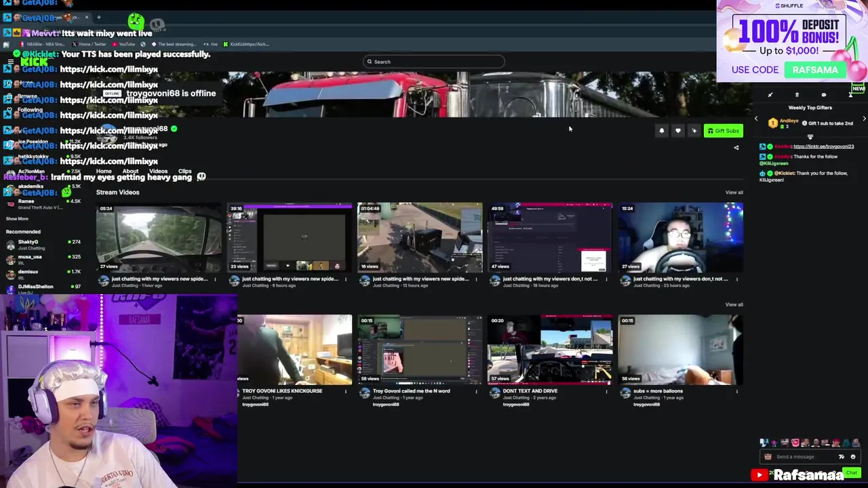Open the subs = more balloons clip thumbnail
This screenshot has height=488, width=868.
(x=680, y=350)
